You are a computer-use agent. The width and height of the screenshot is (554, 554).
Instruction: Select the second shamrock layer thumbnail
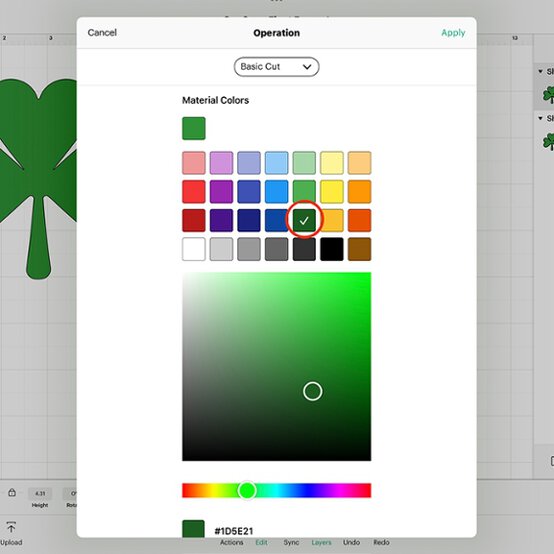(548, 141)
